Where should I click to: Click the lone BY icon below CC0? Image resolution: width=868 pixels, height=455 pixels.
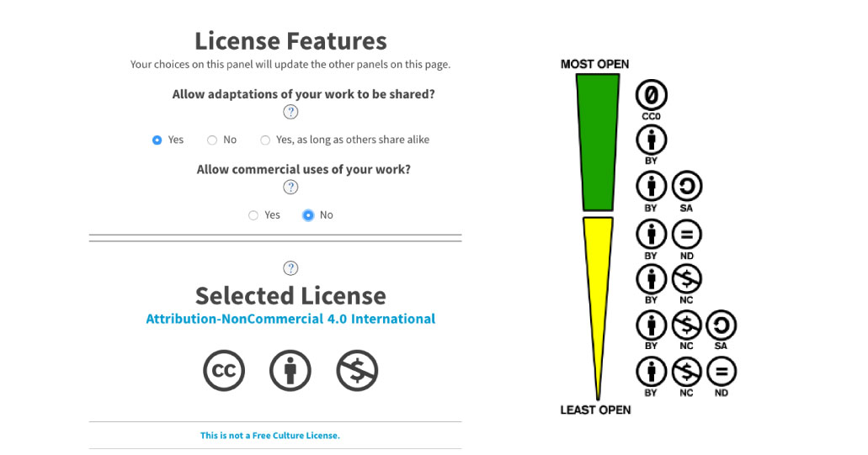tap(651, 140)
